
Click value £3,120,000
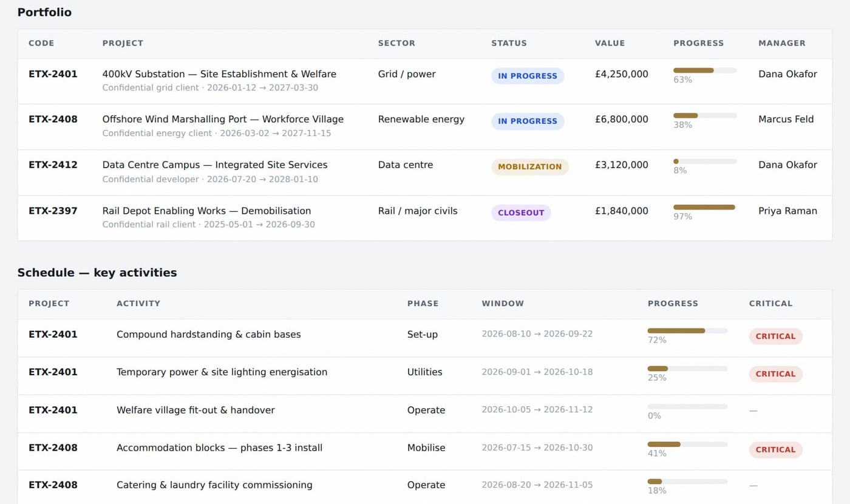pyautogui.click(x=622, y=165)
